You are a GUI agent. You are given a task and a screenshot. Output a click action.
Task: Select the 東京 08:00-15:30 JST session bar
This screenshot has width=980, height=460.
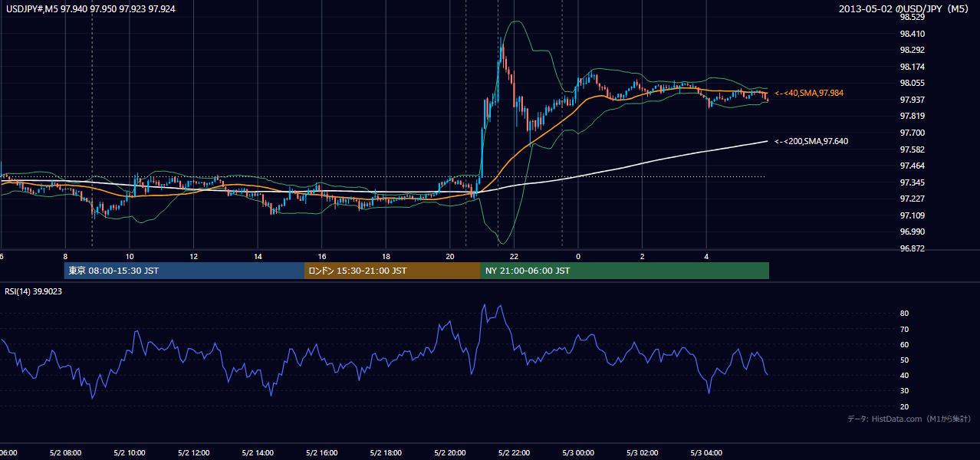(x=184, y=271)
